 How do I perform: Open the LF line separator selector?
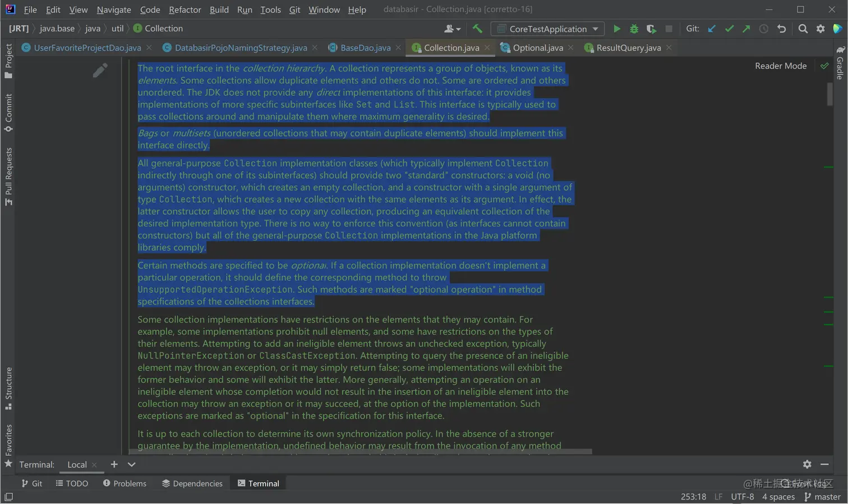[718, 497]
